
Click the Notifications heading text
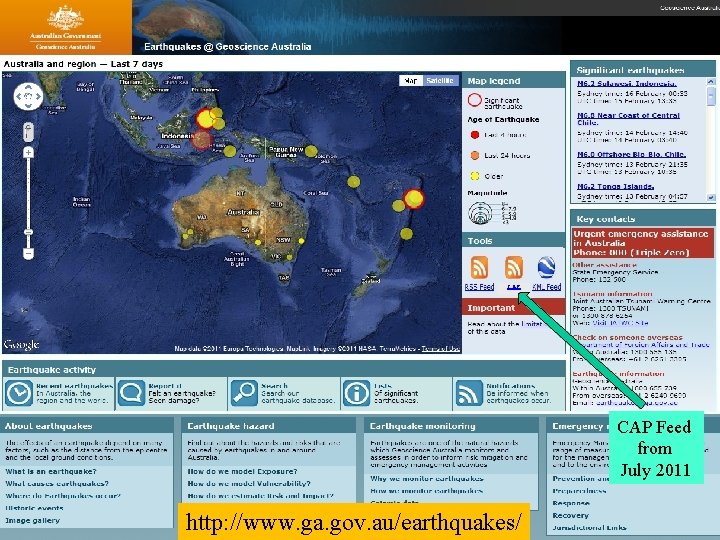[511, 386]
